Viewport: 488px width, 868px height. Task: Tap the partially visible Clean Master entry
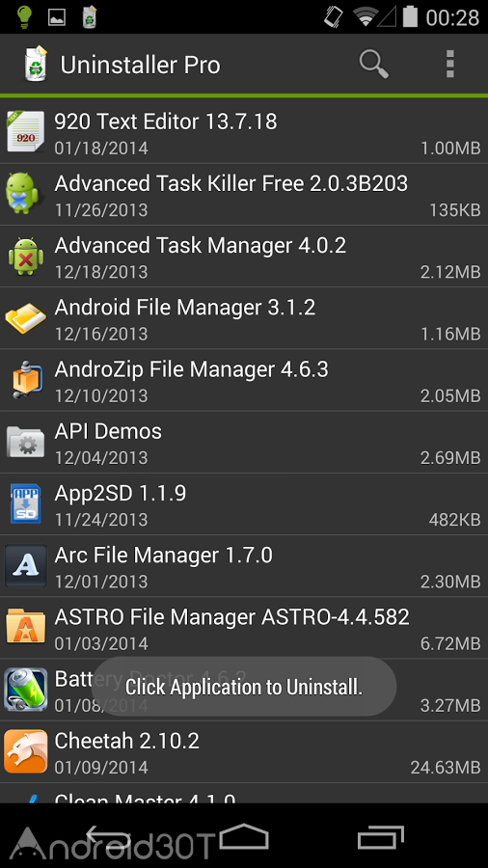tap(244, 794)
